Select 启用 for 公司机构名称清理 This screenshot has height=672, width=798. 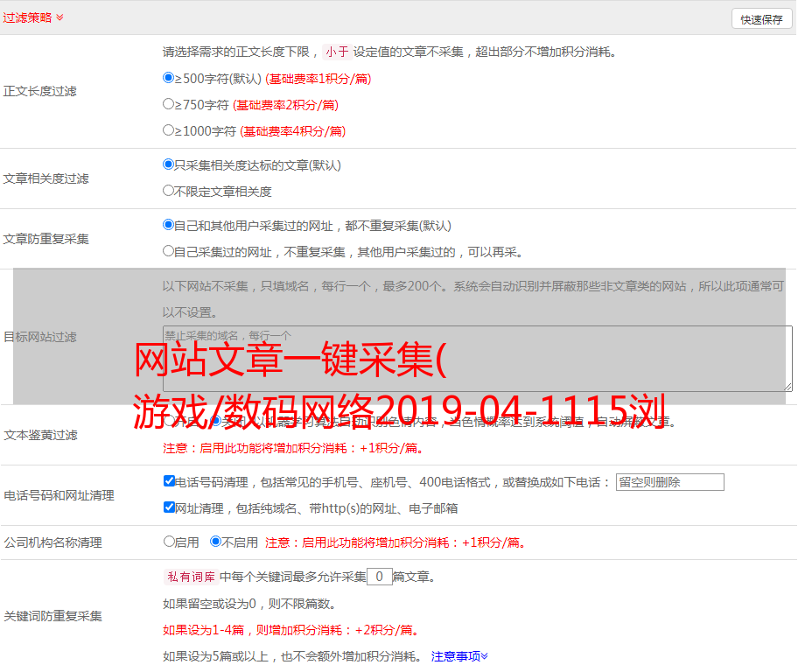click(169, 542)
